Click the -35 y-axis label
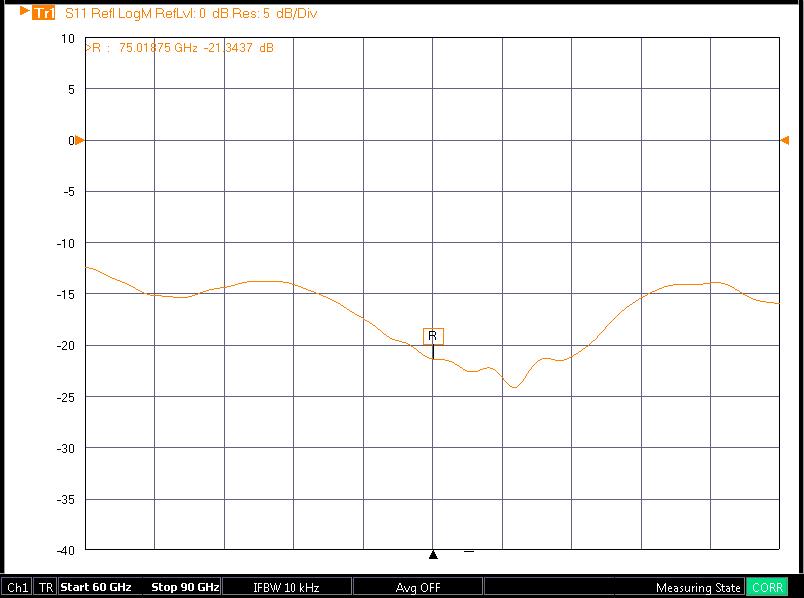The image size is (804, 598). 66,499
